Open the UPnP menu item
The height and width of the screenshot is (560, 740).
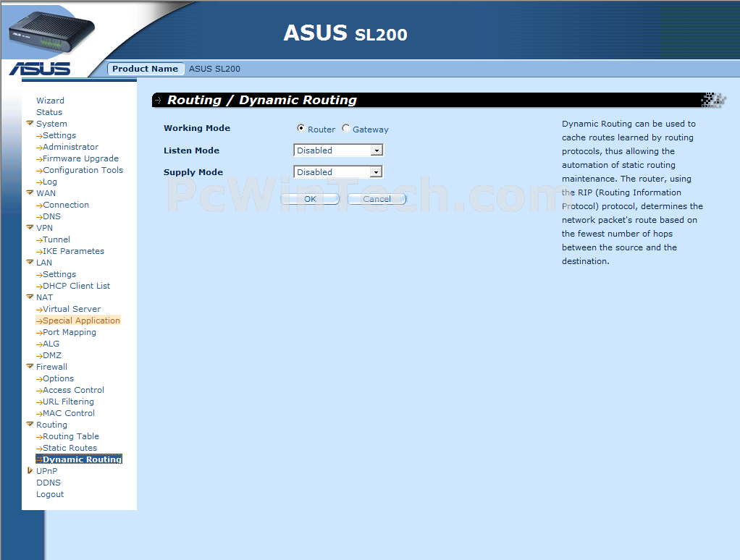(47, 471)
